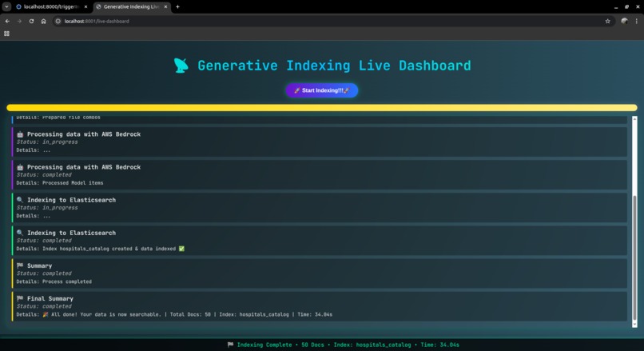Viewport: 644px width, 351px height.
Task: Open the browser home page icon
Action: [43, 21]
